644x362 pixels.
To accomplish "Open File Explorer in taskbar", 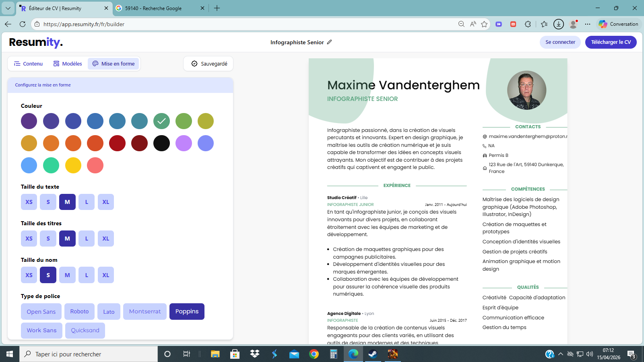I will tap(215, 354).
